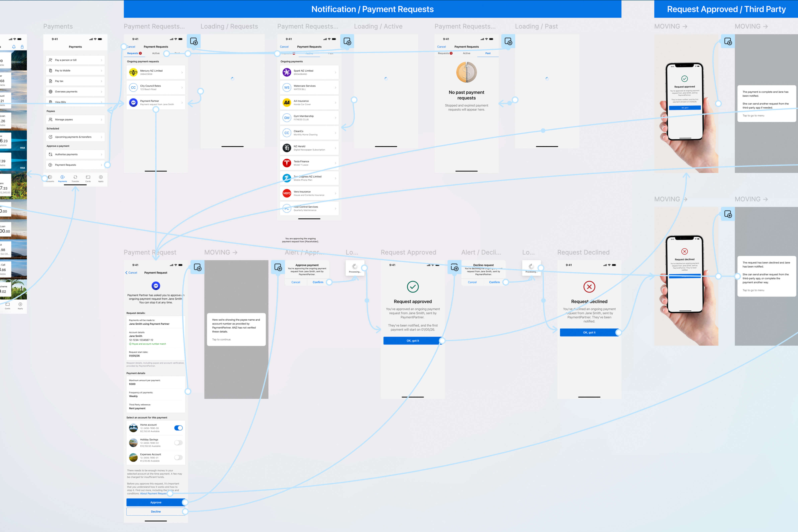Disable the Home account toggle
This screenshot has height=532, width=798.
pyautogui.click(x=179, y=428)
